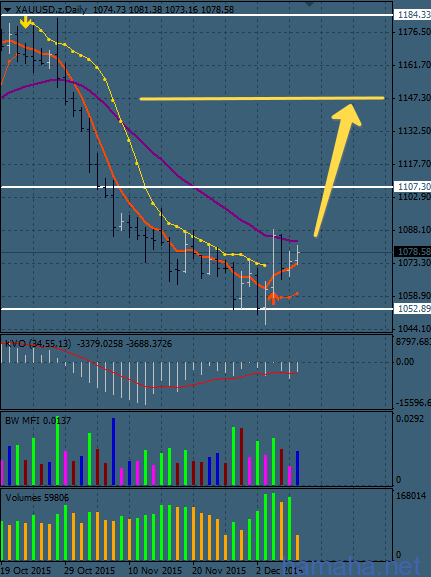Click the current price label 1078.58
The width and height of the screenshot is (431, 577).
click(413, 252)
